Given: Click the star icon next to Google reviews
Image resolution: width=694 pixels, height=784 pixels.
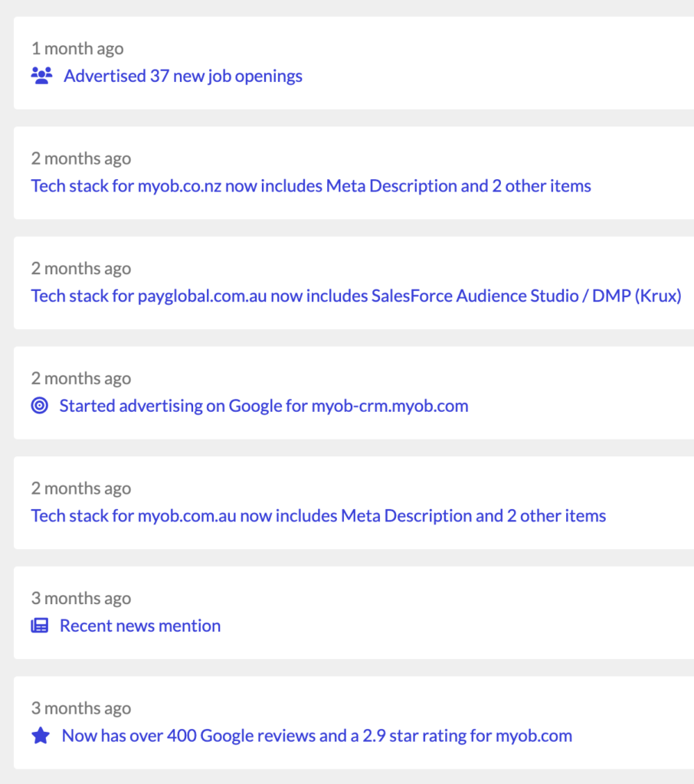Looking at the screenshot, I should click(41, 736).
